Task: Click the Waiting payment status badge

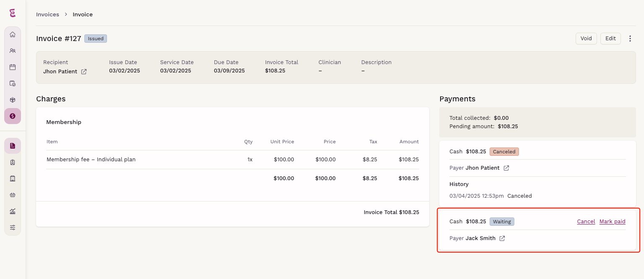Action: (502, 222)
